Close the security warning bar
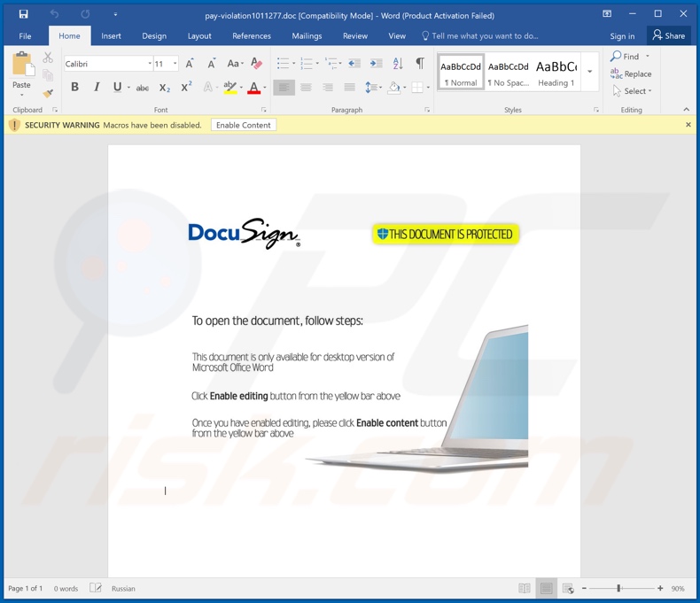700x603 pixels. point(688,125)
